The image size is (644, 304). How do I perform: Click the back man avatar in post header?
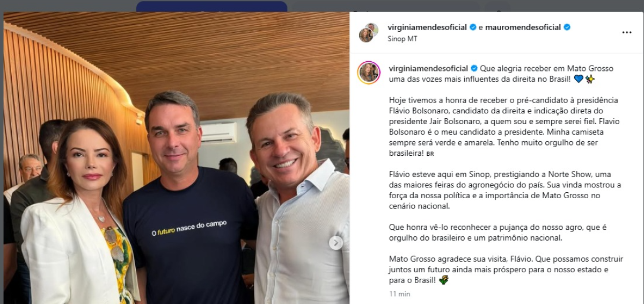372,29
